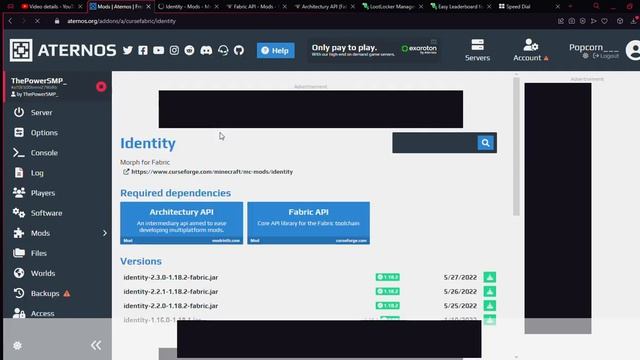This screenshot has height=360, width=640.
Task: Click the 5/25/2022 date entry
Action: [x=460, y=306]
